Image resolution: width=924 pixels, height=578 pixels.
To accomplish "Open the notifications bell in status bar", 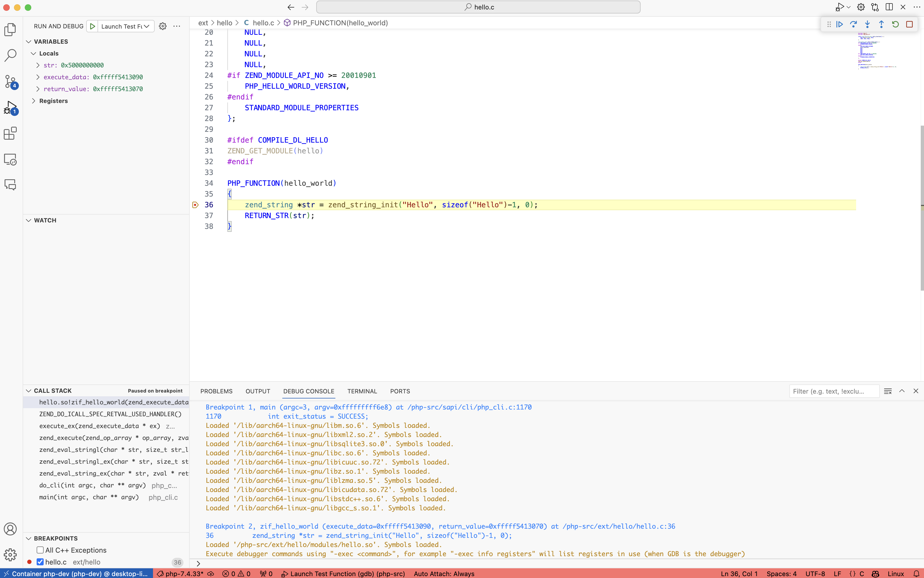I will [x=916, y=573].
